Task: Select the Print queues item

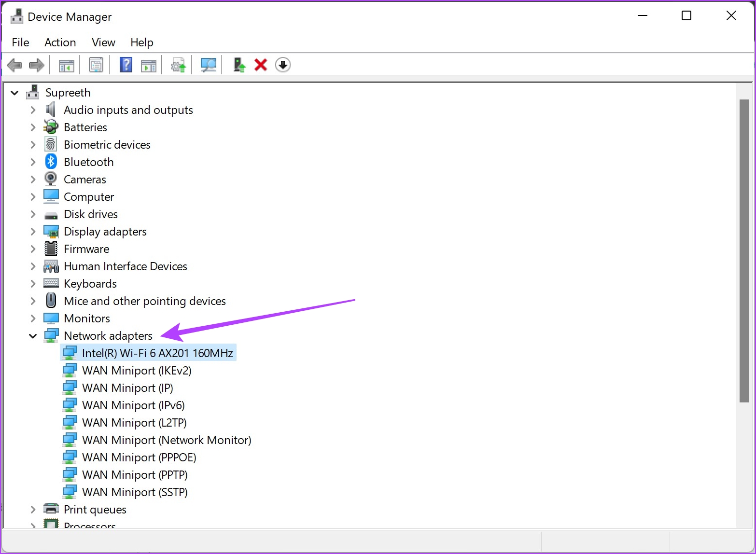Action: (x=95, y=510)
